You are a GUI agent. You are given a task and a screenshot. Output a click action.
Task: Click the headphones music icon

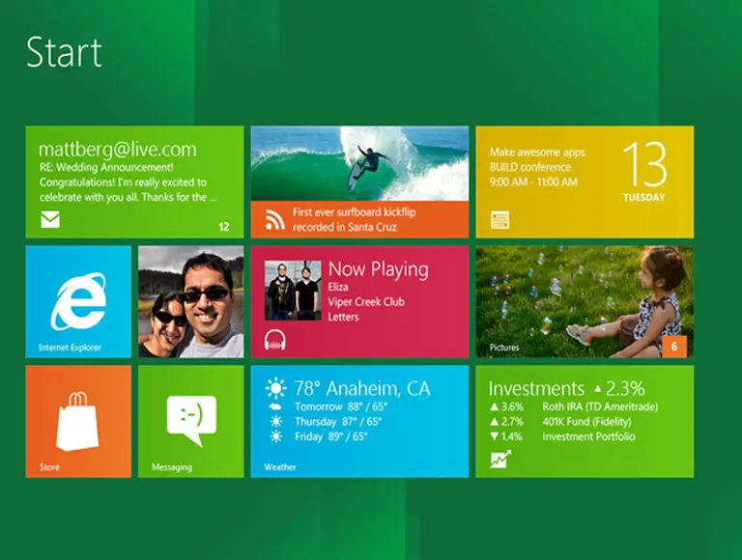click(275, 340)
